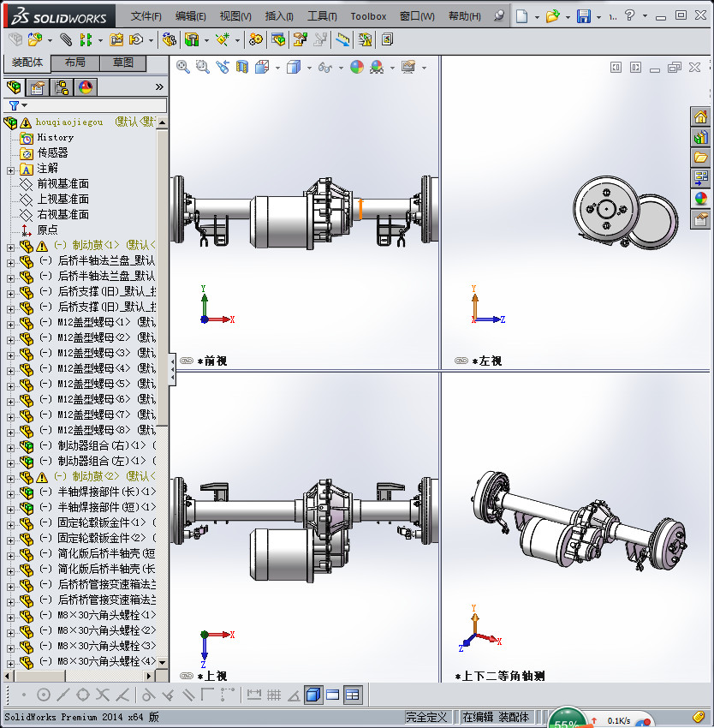Switch to the 草图 tab
Image resolution: width=714 pixels, height=728 pixels.
coord(123,63)
